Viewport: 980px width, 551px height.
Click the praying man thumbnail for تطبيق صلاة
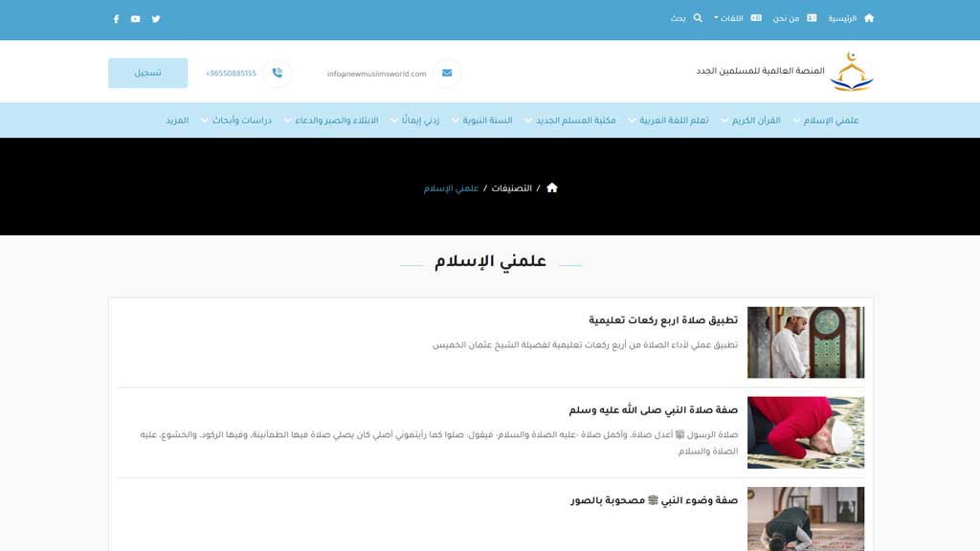806,342
